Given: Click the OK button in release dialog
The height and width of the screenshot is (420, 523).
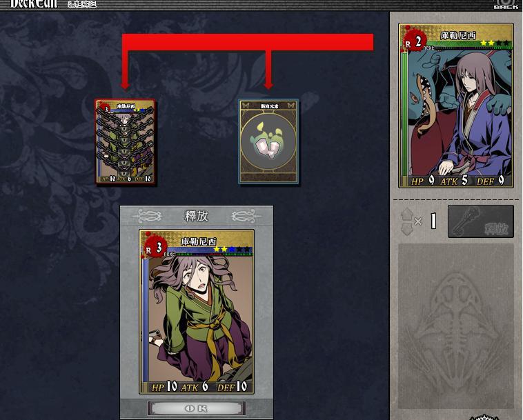Looking at the screenshot, I should tap(197, 408).
